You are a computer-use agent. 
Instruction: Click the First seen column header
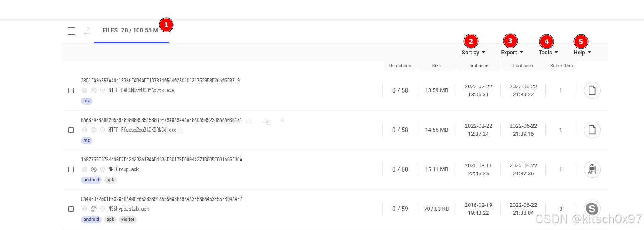(x=479, y=66)
